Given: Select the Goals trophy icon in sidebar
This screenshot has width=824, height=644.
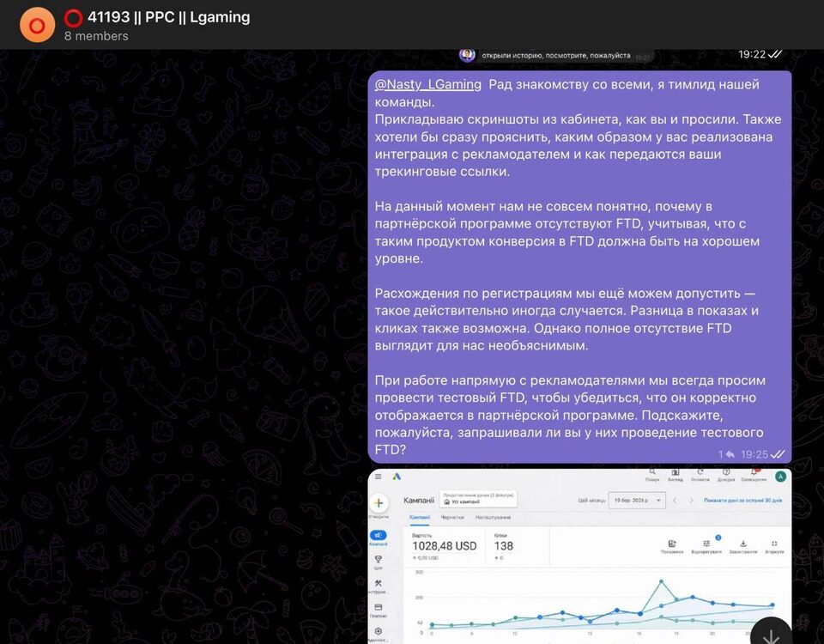Looking at the screenshot, I should (379, 561).
